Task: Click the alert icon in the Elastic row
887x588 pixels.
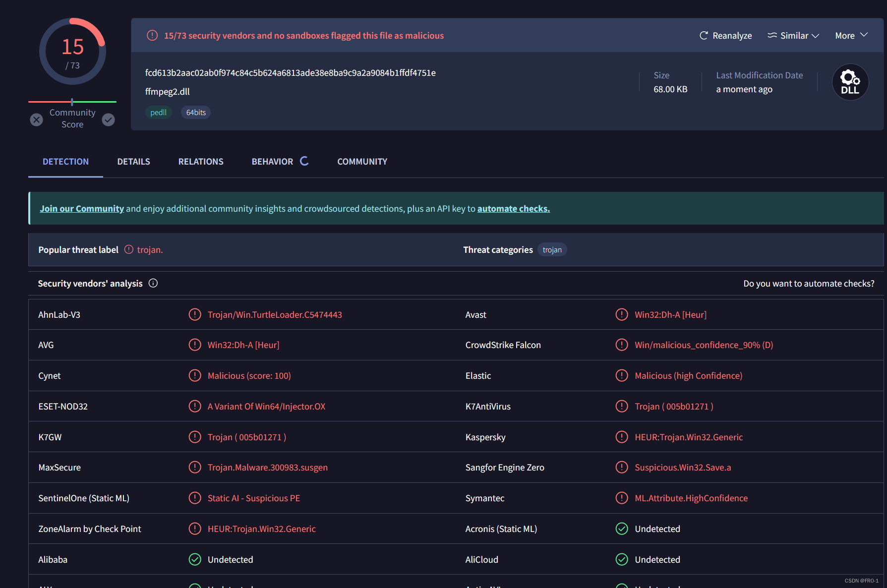Action: (x=622, y=375)
